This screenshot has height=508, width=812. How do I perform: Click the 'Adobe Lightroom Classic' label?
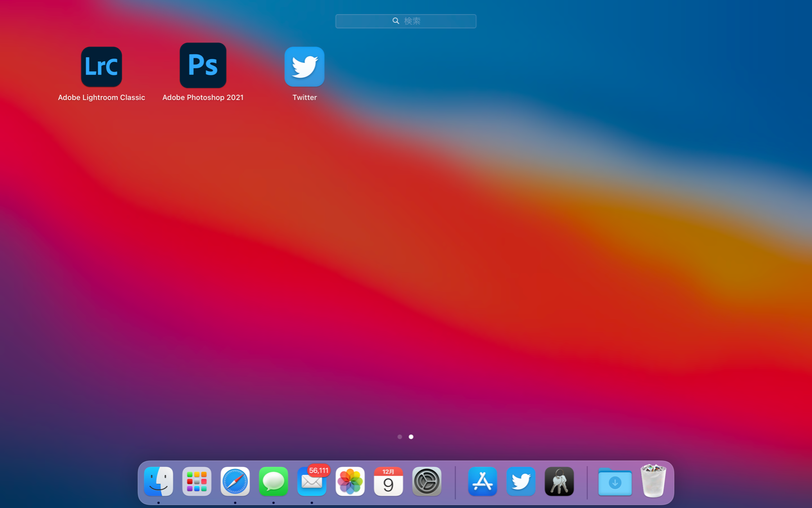point(101,97)
